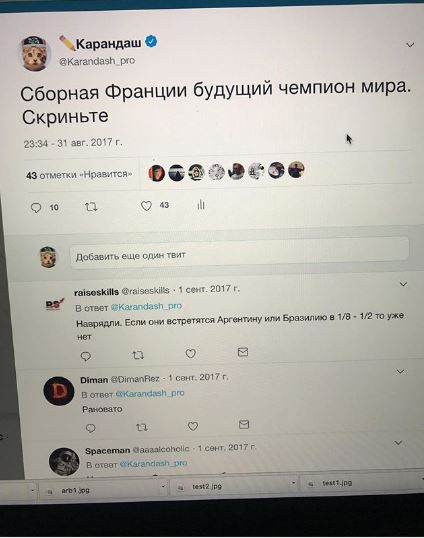Screen dimensions: 424x538
Task: Retweet Diman's reply
Action: 142,427
